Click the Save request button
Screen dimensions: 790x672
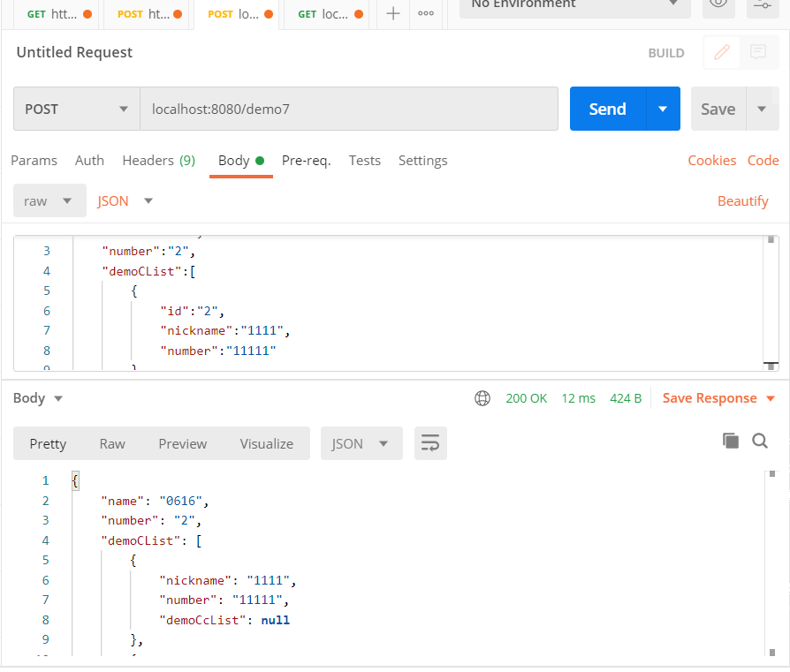point(718,109)
